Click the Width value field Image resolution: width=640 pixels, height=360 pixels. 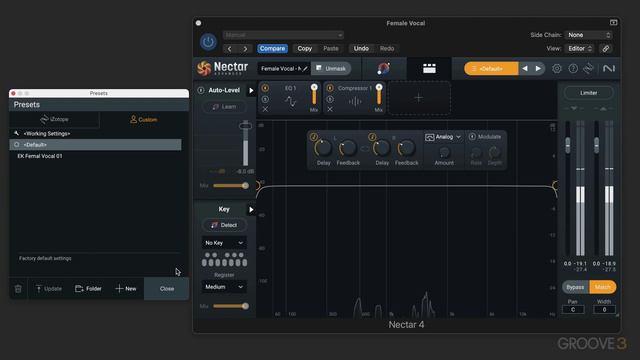(604, 309)
